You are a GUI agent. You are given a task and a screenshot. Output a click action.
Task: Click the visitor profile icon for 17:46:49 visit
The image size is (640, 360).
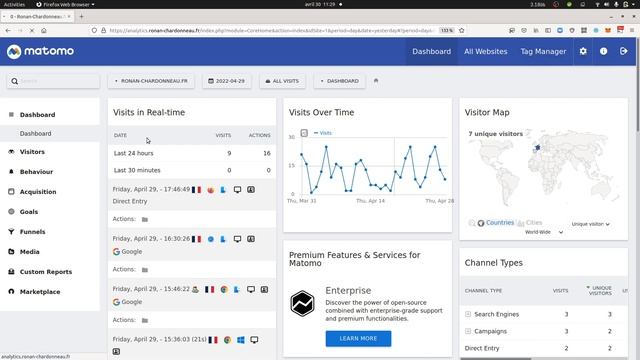point(251,189)
